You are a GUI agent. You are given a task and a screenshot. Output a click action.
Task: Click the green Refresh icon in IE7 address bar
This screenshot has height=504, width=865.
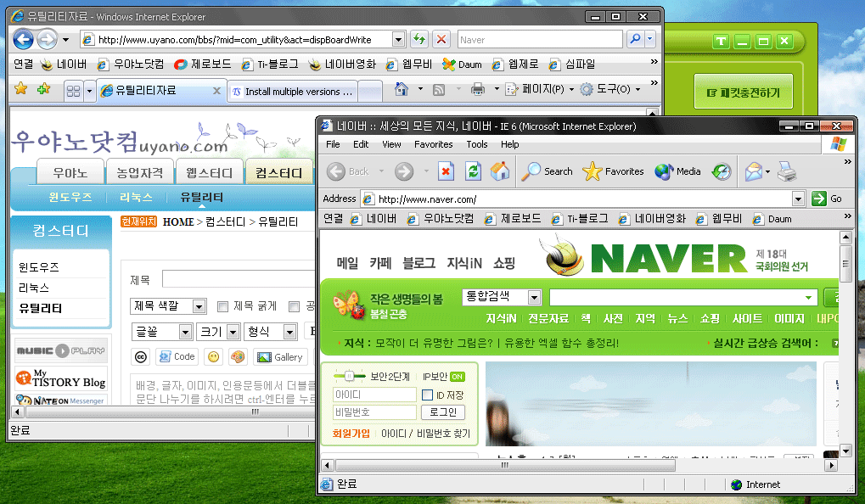420,39
